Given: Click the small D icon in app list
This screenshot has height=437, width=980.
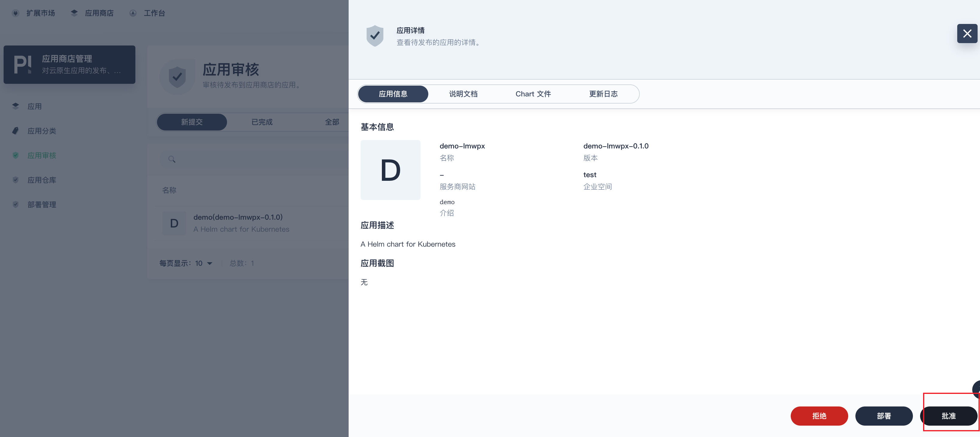Looking at the screenshot, I should 174,223.
